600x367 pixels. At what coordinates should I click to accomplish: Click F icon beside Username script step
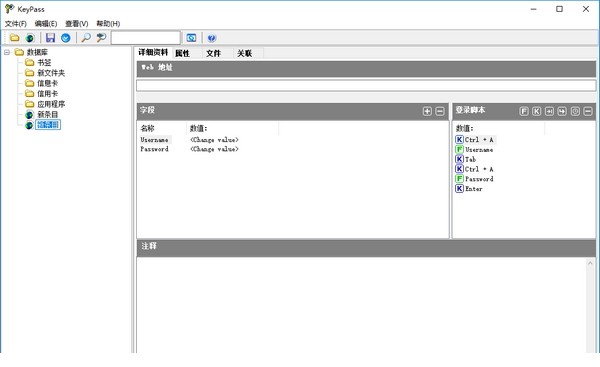459,149
